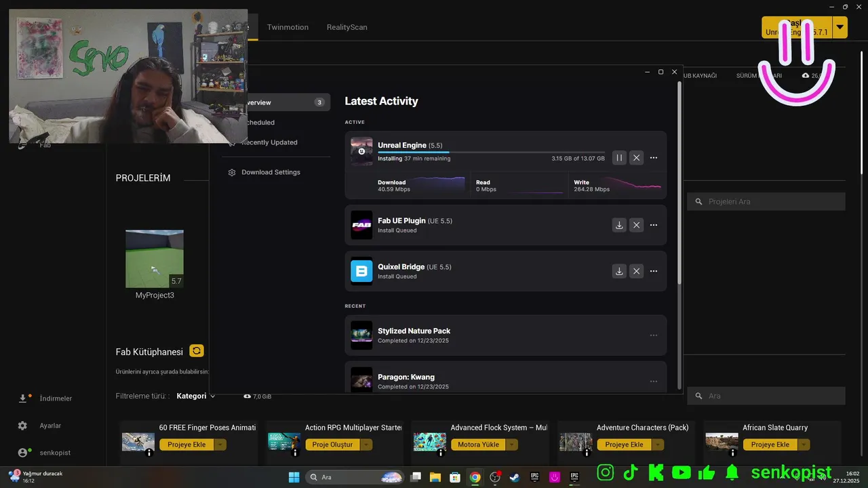Add Adventure Characters (Pack) to project

tap(624, 445)
